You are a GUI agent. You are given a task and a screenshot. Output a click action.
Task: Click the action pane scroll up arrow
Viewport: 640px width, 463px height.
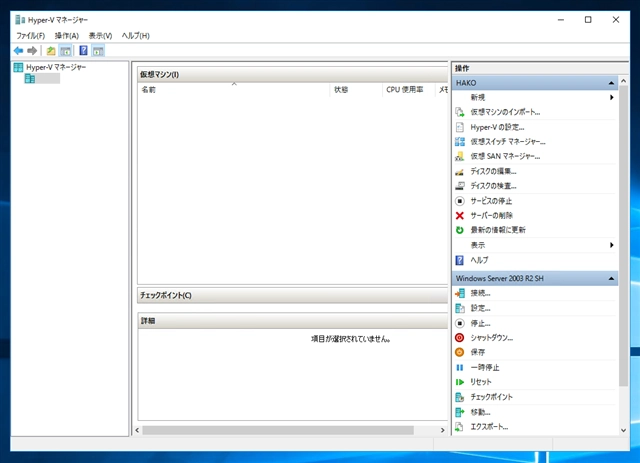[x=623, y=81]
